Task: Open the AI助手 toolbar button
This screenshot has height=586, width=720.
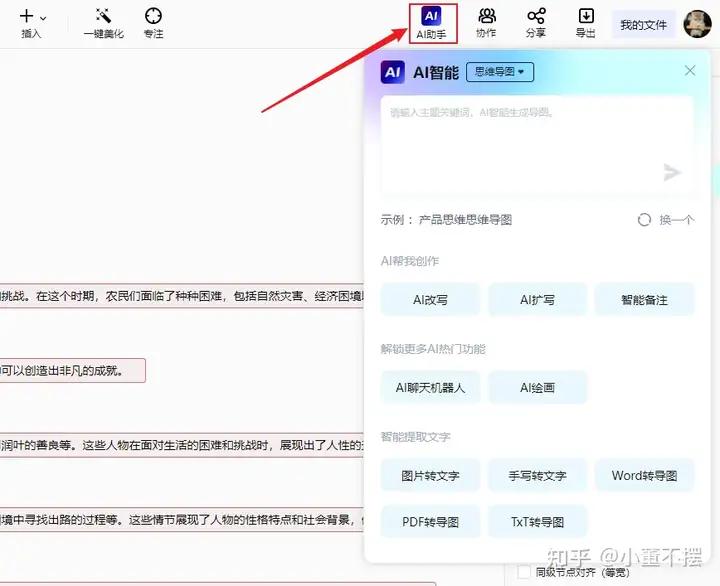Action: coord(432,23)
